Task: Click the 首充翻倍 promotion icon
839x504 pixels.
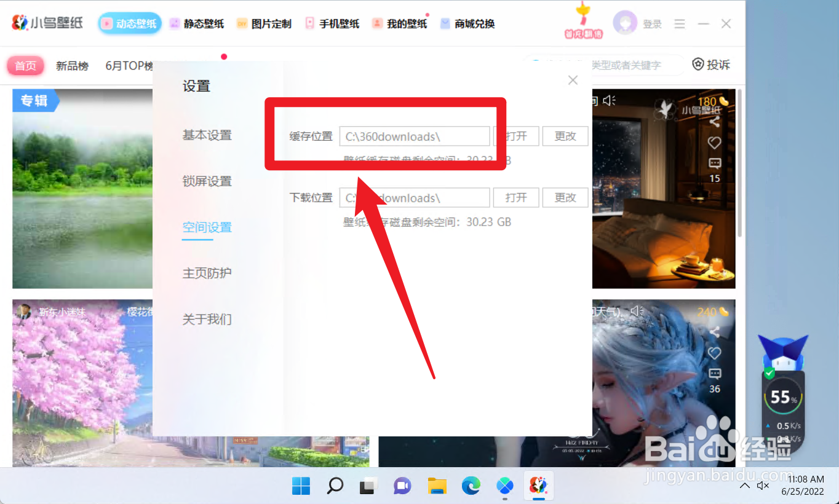Action: point(583,21)
